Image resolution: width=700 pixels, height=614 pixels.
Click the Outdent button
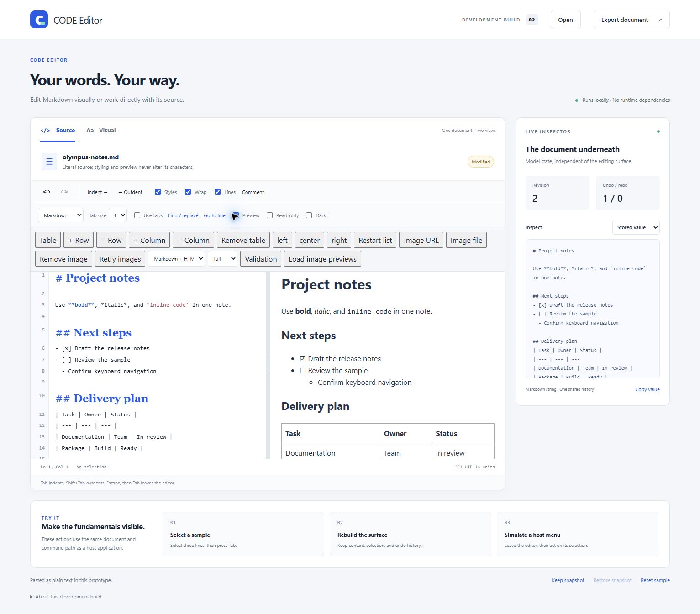click(130, 192)
